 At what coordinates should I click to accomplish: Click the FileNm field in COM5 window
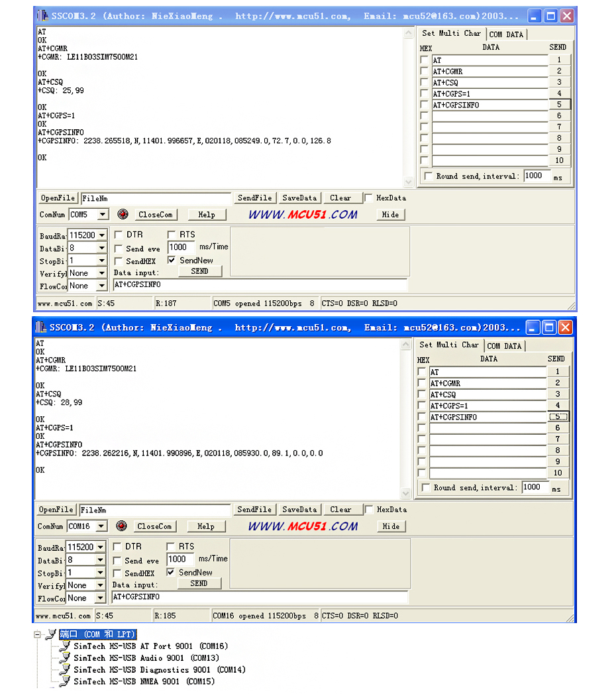(156, 198)
